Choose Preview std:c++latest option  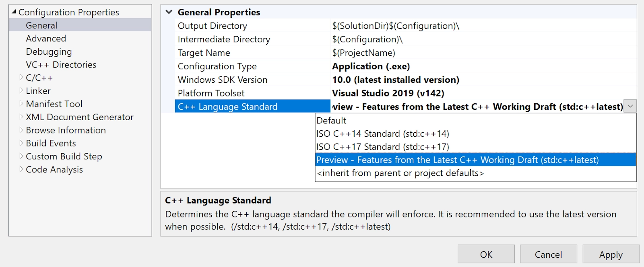click(x=476, y=160)
